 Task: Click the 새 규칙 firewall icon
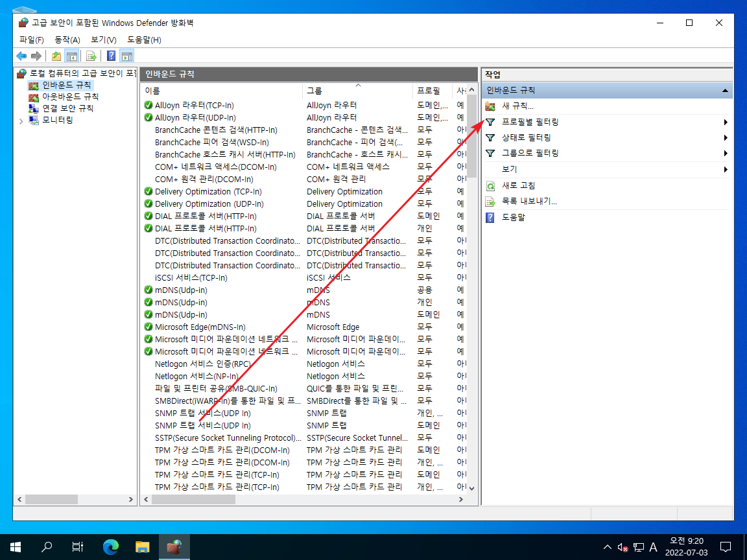(490, 106)
